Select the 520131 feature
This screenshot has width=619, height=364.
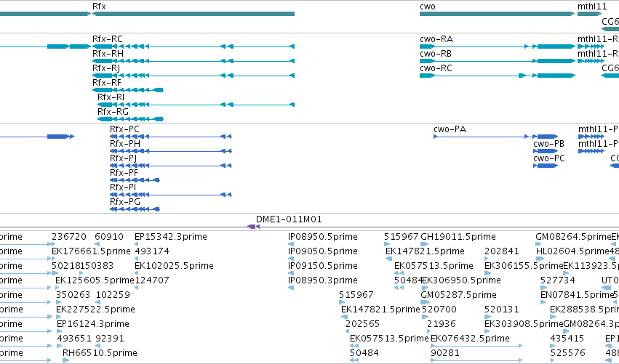502,310
